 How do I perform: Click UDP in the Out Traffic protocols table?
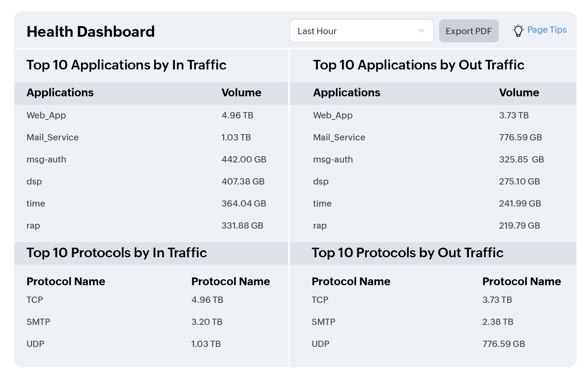320,344
